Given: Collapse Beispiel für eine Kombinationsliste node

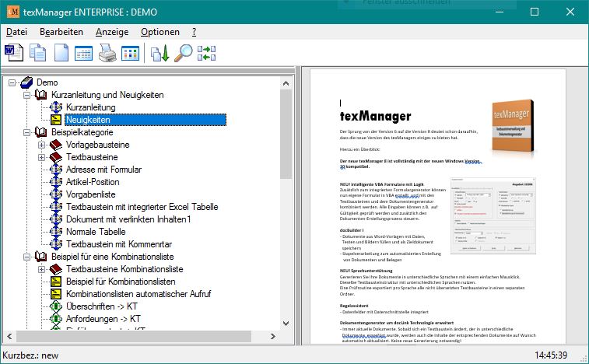Looking at the screenshot, I should pos(26,257).
